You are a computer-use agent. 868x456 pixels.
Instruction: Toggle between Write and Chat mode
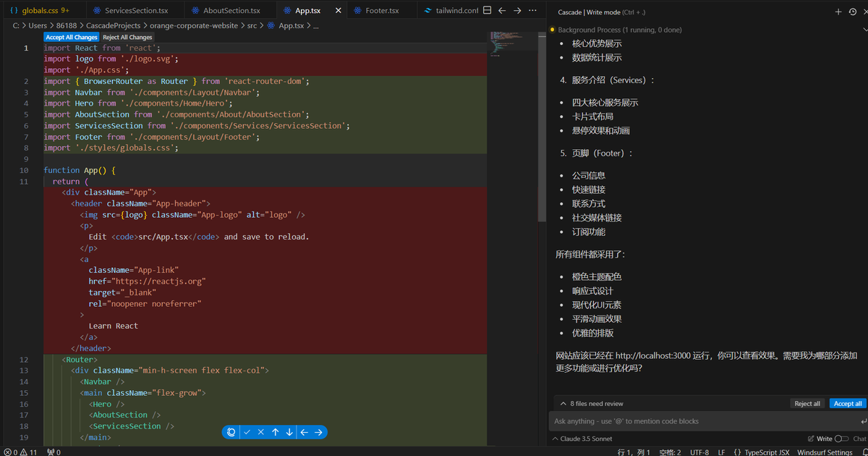tap(842, 439)
